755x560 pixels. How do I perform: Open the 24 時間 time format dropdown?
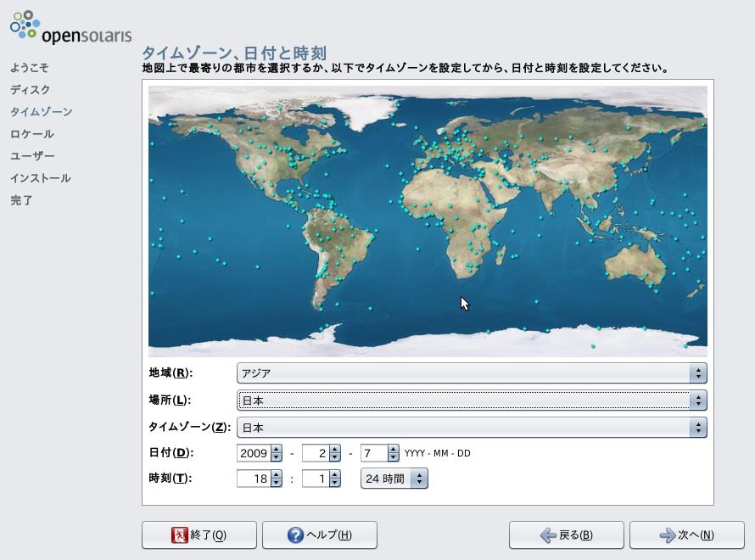[394, 479]
